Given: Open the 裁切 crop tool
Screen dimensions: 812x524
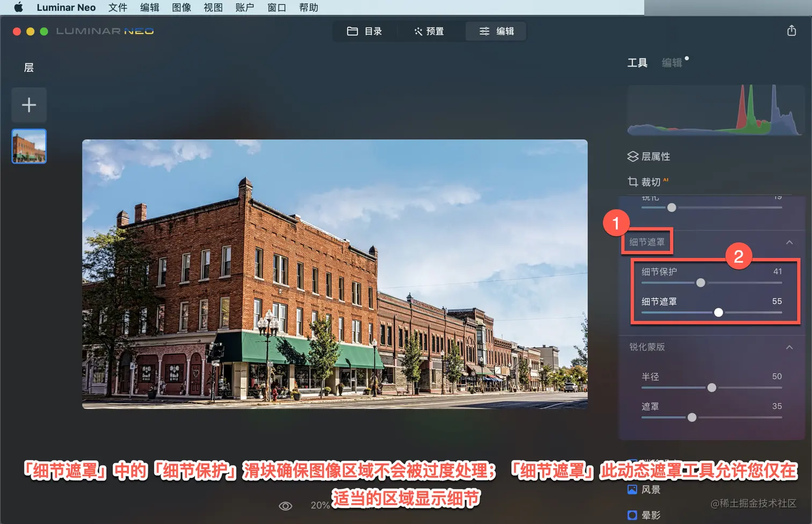Looking at the screenshot, I should coord(648,182).
